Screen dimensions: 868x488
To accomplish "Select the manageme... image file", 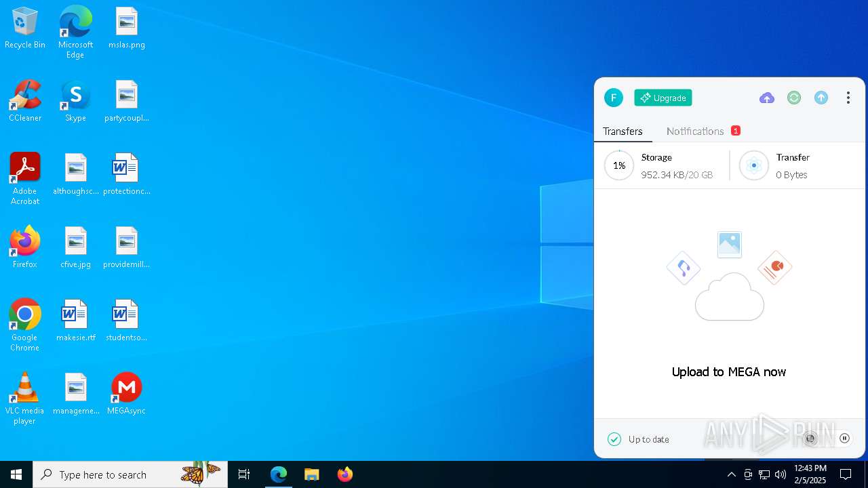I will point(76,394).
